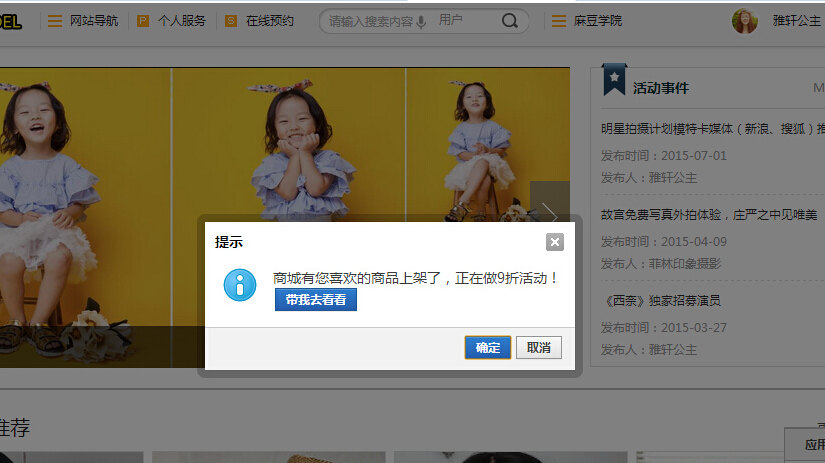Open 明星拍摄计划模特卡媒体 event link
This screenshot has width=825, height=463.
click(713, 129)
